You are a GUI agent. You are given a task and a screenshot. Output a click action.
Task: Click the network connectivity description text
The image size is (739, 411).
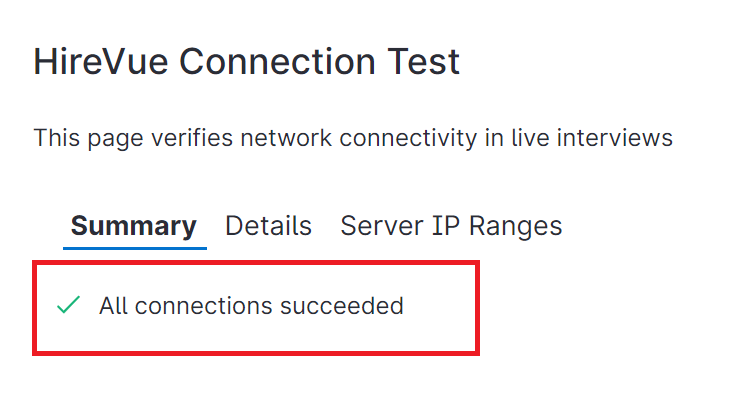point(353,138)
